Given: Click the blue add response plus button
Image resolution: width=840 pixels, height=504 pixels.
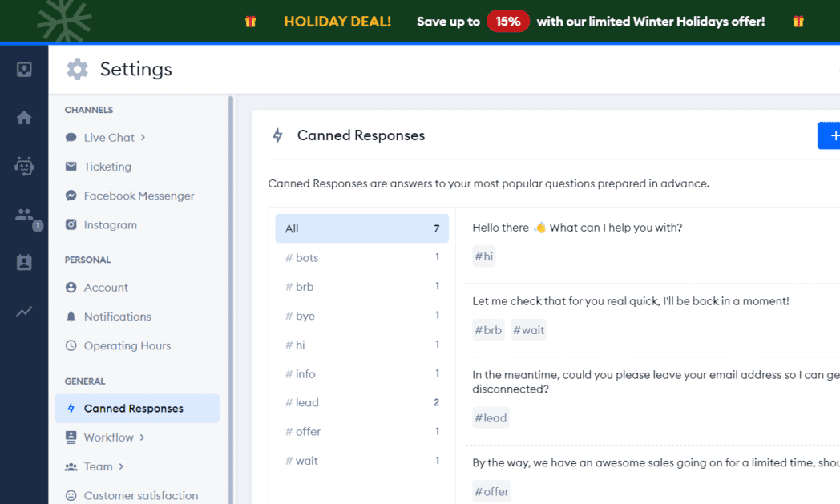Looking at the screenshot, I should pos(830,135).
